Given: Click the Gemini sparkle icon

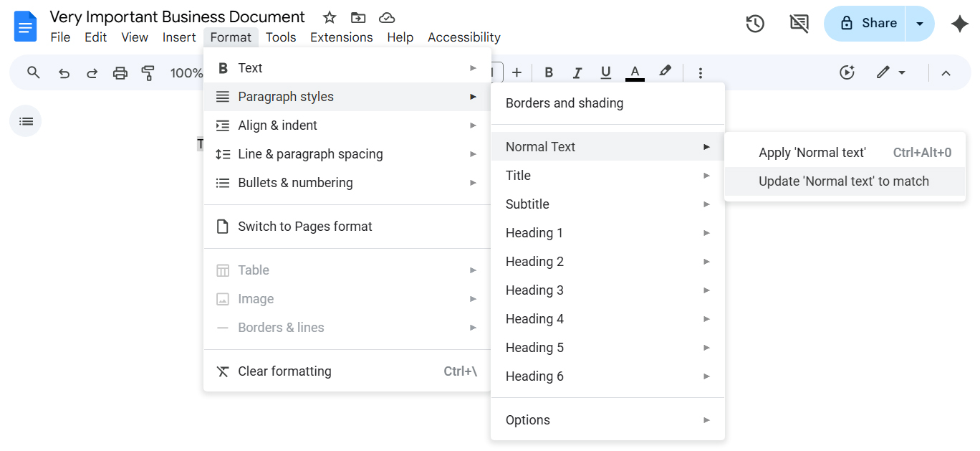Looking at the screenshot, I should point(959,24).
